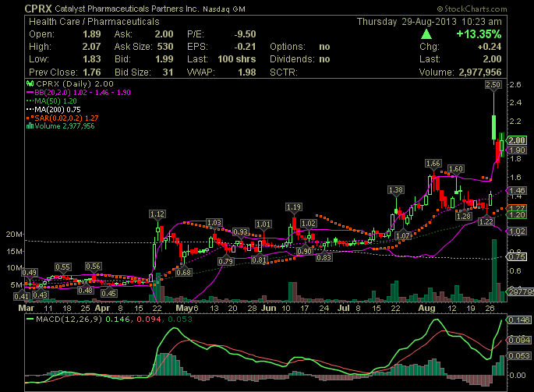Click the green 2.00 last-price tag on right axis
The height and width of the screenshot is (392, 534).
(518, 139)
